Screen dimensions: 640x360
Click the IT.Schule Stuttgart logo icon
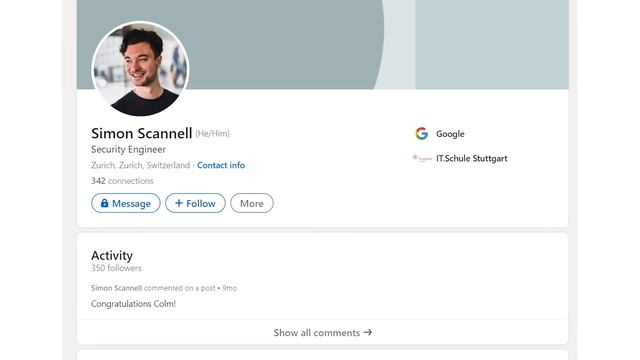tap(422, 158)
